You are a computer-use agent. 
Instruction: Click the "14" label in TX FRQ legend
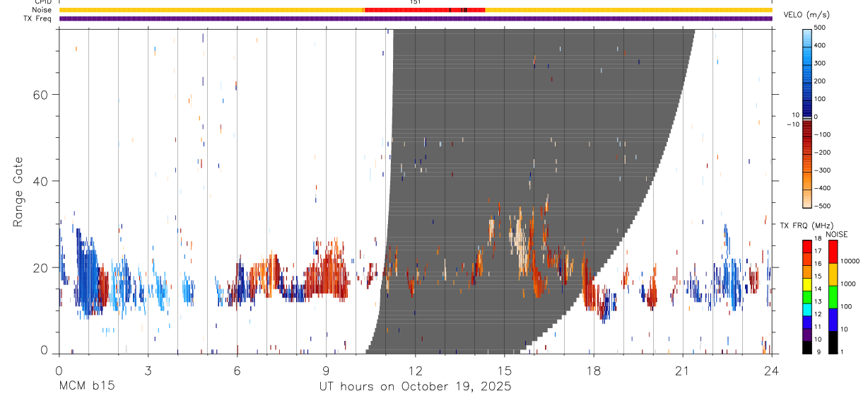[819, 289]
